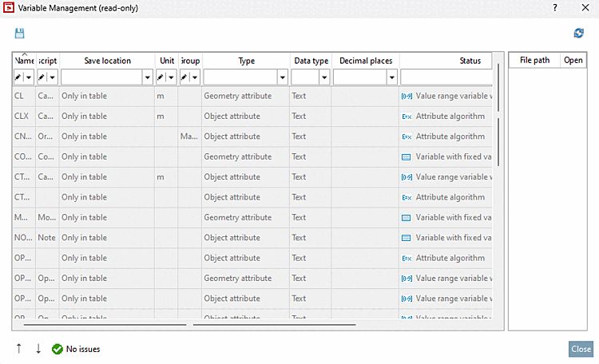Open the Unit column filter mode dropdown
Screen dimensions: 599x364
click(170, 77)
